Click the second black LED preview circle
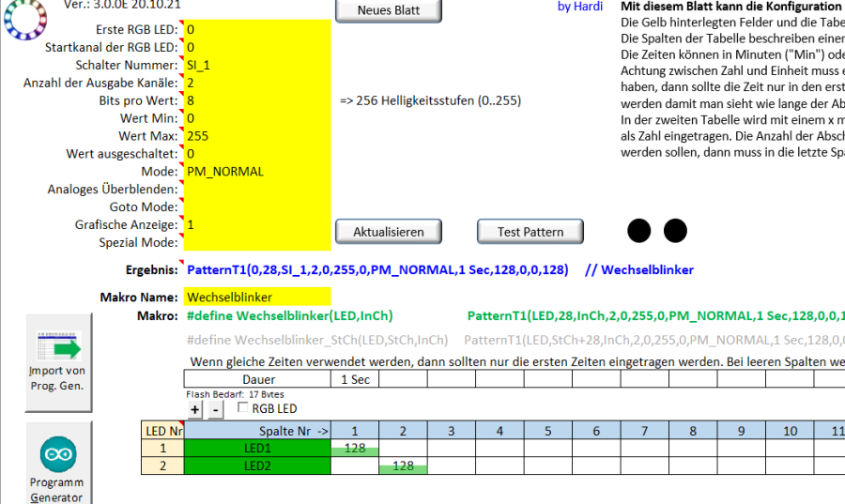The width and height of the screenshot is (845, 504). pyautogui.click(x=675, y=231)
